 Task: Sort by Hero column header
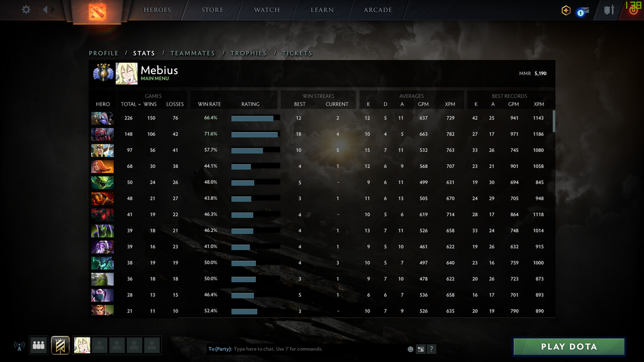(x=103, y=104)
